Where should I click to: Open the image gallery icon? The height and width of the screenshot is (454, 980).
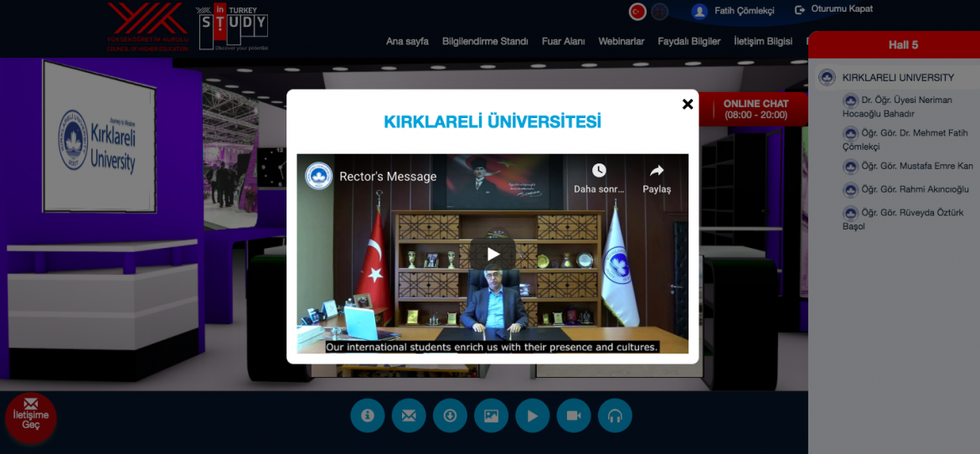(491, 415)
